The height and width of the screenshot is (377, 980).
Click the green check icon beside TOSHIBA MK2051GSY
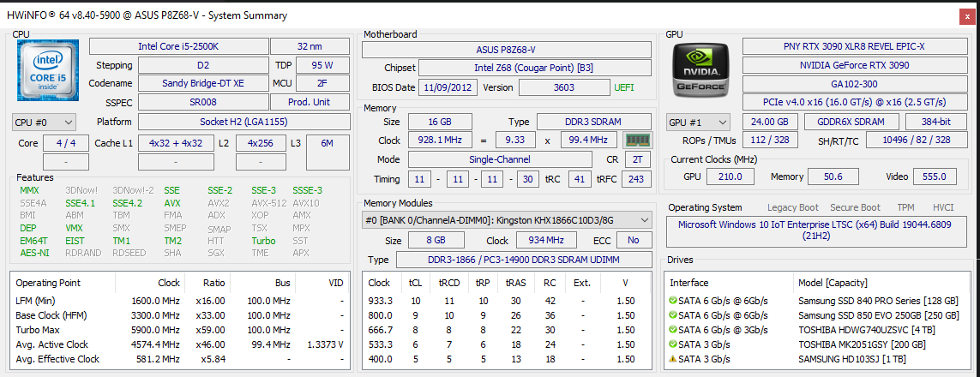672,344
